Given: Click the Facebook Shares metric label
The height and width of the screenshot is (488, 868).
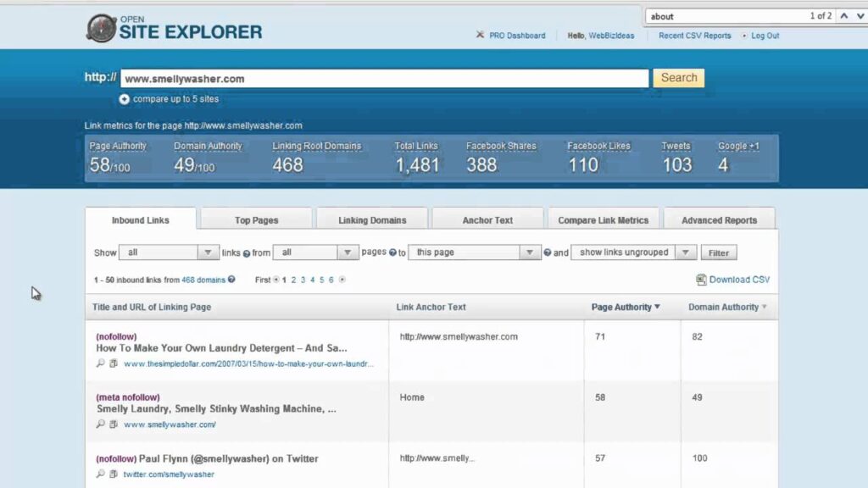Looking at the screenshot, I should click(x=501, y=146).
